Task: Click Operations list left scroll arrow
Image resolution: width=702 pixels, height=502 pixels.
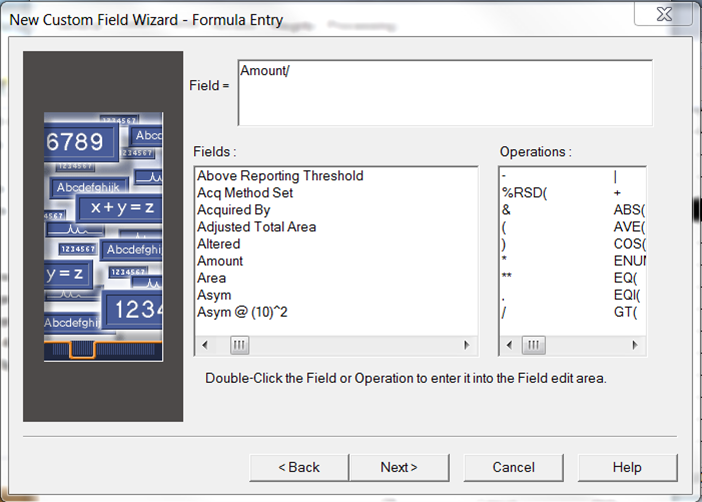Action: 509,345
